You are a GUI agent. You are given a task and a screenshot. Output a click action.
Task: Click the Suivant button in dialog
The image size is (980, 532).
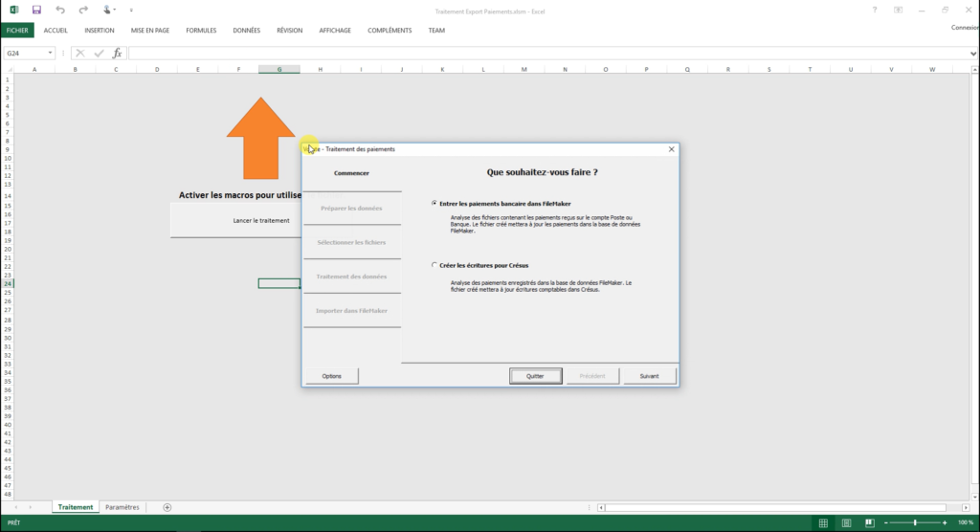pos(650,376)
